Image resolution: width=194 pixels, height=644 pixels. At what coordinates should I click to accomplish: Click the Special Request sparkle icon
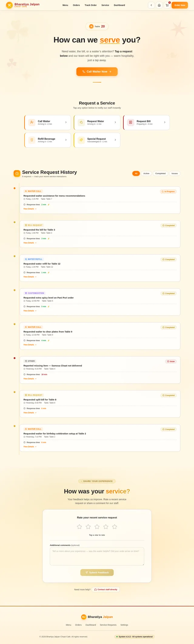coord(81,140)
